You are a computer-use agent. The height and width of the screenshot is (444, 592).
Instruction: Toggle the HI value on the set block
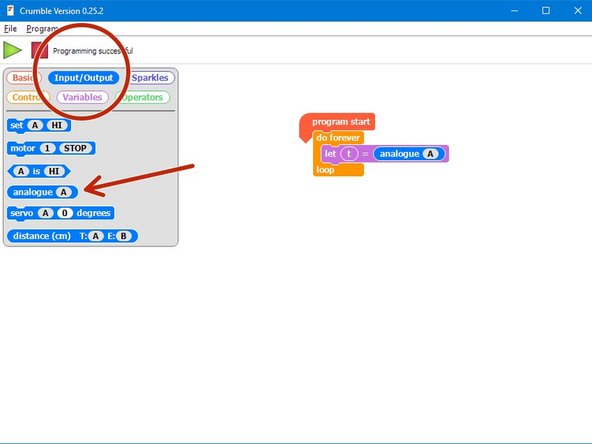click(57, 125)
